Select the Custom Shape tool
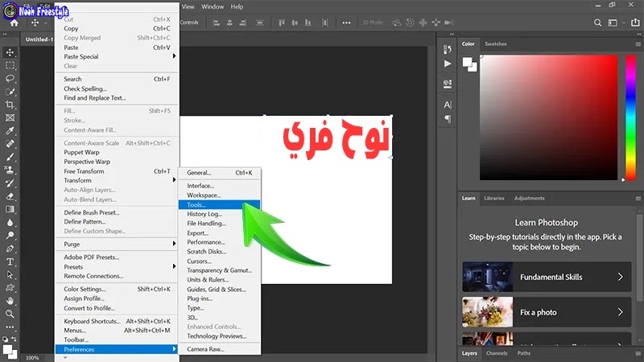Viewport: 644px width, 362px height. 10,288
